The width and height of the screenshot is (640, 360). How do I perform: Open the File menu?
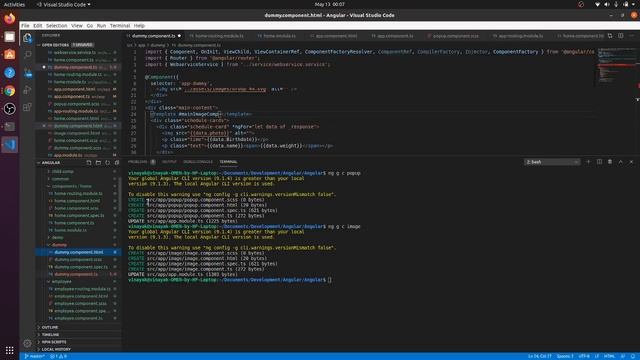click(25, 25)
